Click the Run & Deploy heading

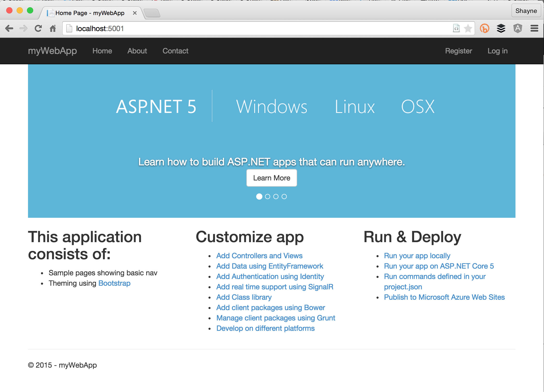point(413,237)
